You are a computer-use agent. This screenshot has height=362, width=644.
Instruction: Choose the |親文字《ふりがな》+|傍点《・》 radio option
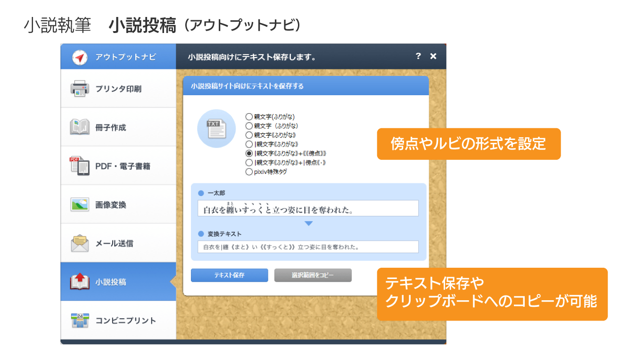point(249,163)
